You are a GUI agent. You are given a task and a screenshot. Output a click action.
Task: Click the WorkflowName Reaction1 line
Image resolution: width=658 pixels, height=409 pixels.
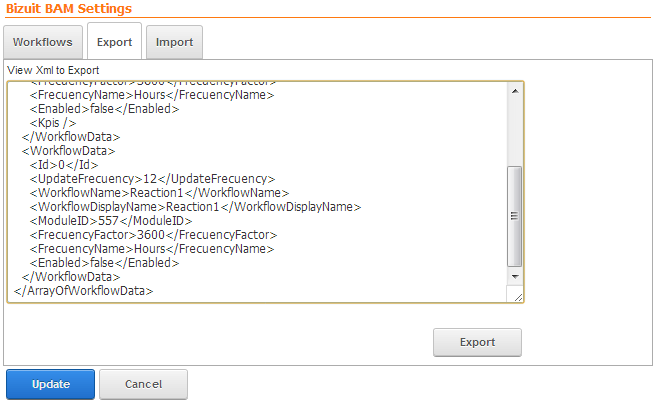pyautogui.click(x=159, y=193)
